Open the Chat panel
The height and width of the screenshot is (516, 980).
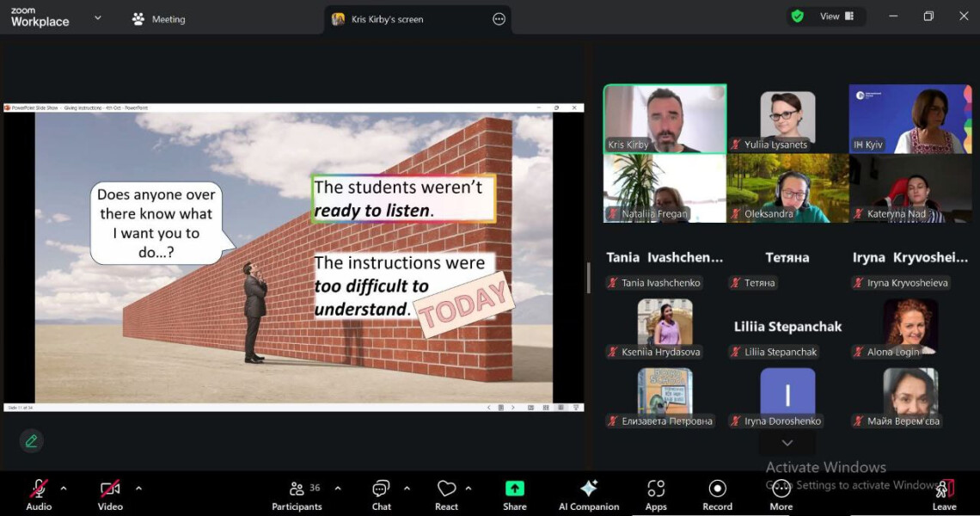click(381, 494)
